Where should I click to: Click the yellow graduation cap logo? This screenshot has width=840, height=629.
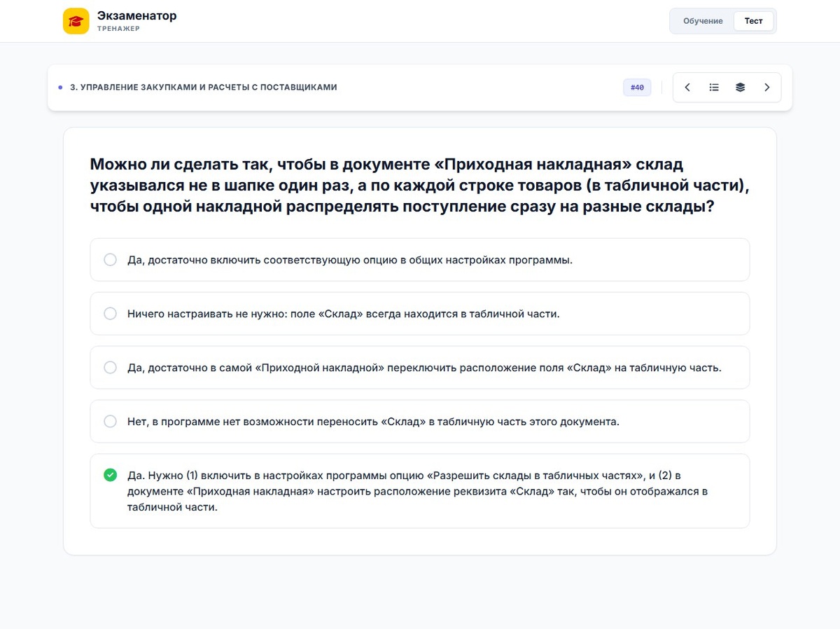[76, 21]
